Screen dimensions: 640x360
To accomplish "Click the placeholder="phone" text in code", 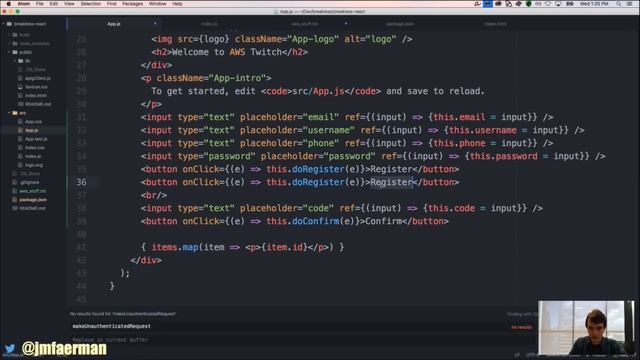I will (x=289, y=143).
